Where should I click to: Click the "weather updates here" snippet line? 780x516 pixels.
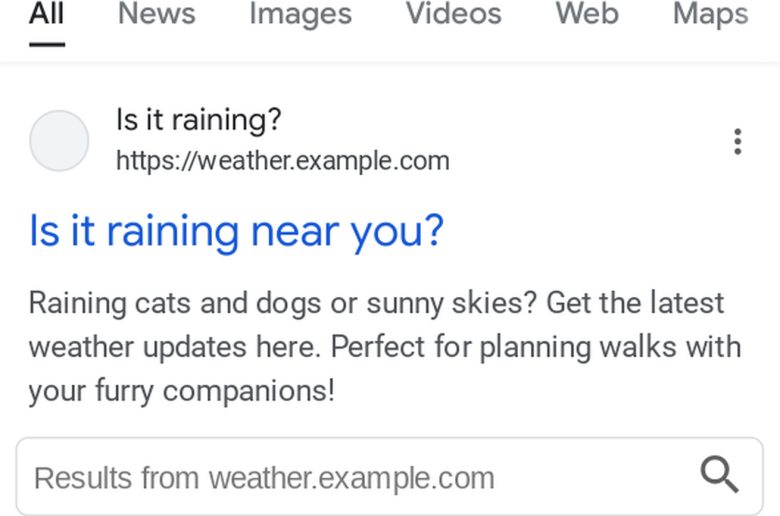(385, 347)
